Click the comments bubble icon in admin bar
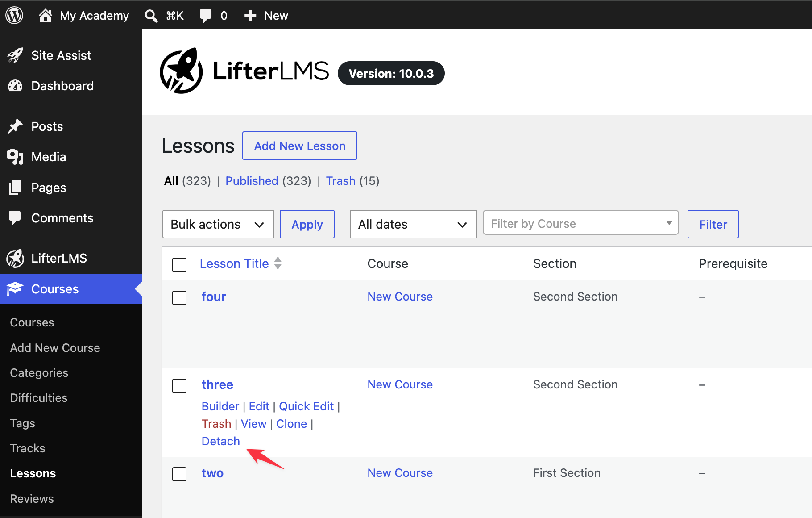The height and width of the screenshot is (518, 812). pyautogui.click(x=205, y=16)
